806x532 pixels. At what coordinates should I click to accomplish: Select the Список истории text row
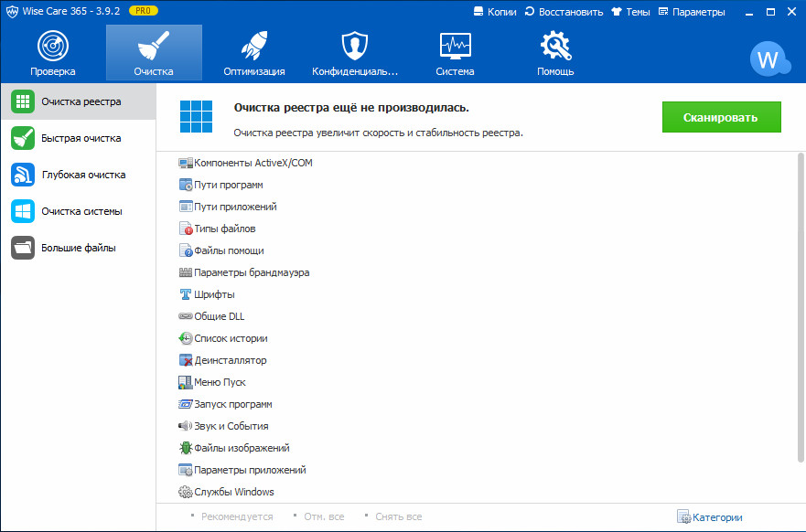[231, 338]
